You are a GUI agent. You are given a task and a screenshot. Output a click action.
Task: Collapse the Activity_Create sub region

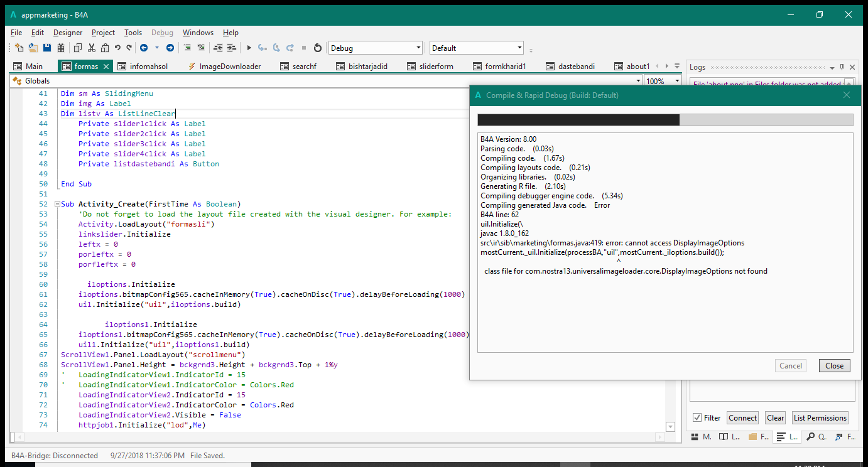point(57,204)
